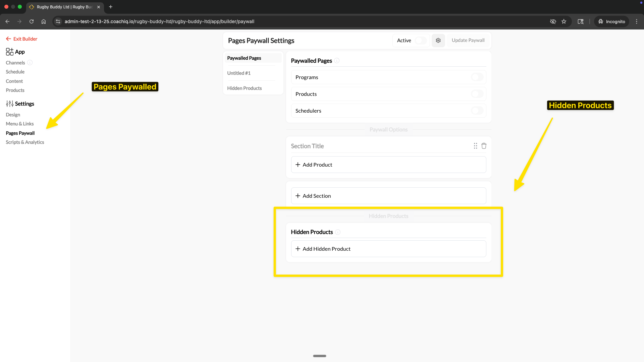
Task: Click the Incognito indicator
Action: [612, 21]
